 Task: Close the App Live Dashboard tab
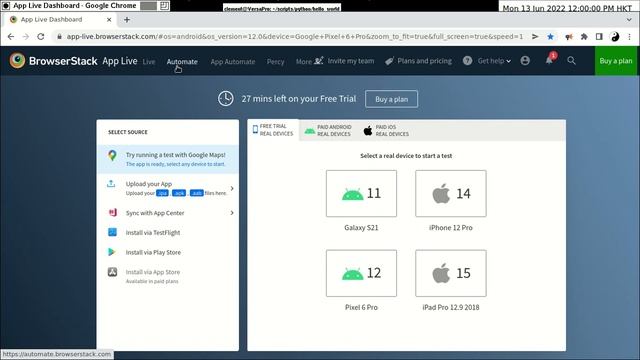[109, 20]
